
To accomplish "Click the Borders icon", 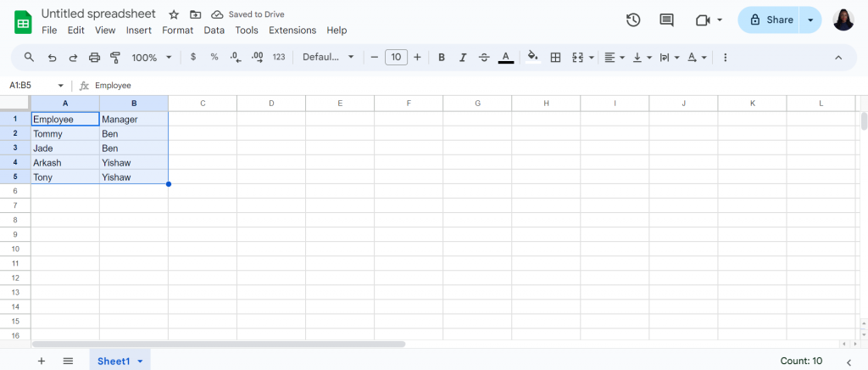I will 555,57.
